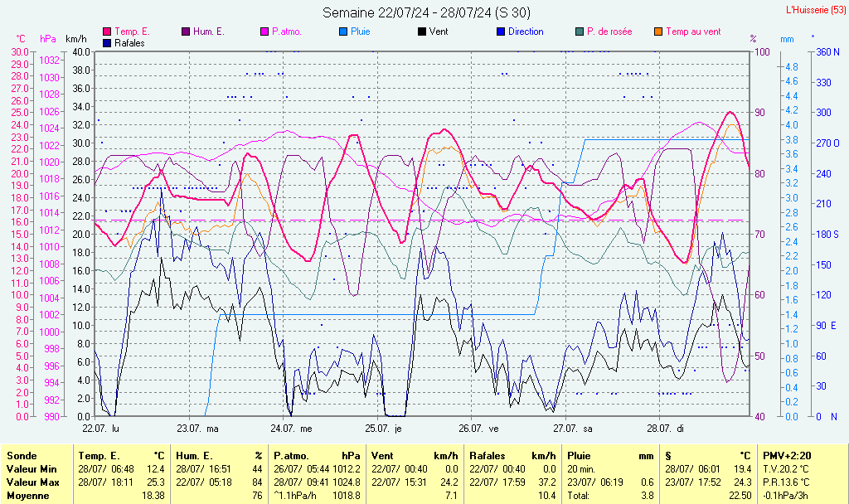Pick the teal P. de rosée legend swatch
The height and width of the screenshot is (504, 849).
click(580, 32)
